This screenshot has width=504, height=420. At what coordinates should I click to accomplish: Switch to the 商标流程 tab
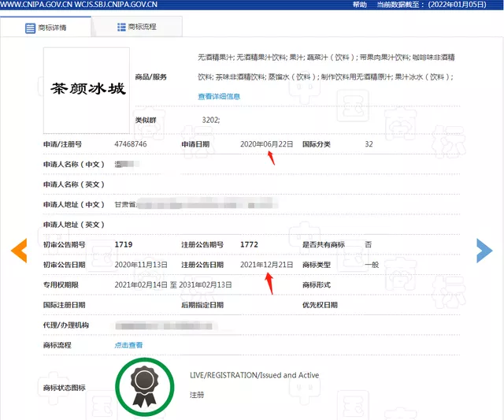coord(137,27)
